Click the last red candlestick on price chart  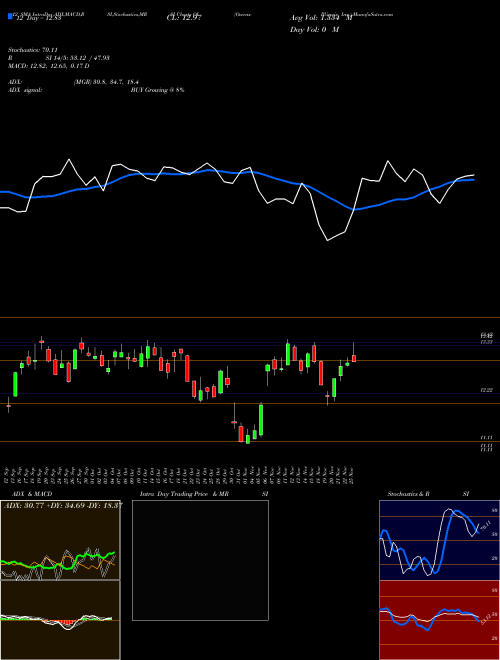(354, 358)
